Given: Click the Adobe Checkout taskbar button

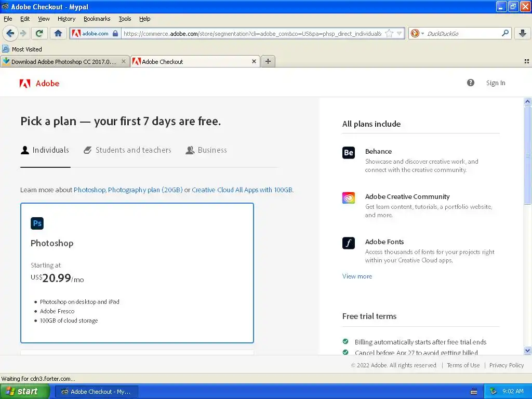Looking at the screenshot, I should pyautogui.click(x=96, y=392).
